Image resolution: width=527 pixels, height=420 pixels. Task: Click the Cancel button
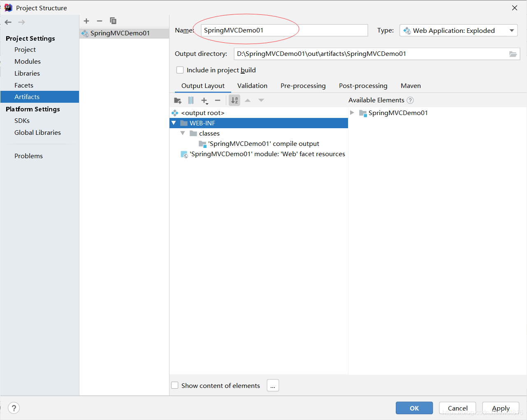pyautogui.click(x=457, y=408)
